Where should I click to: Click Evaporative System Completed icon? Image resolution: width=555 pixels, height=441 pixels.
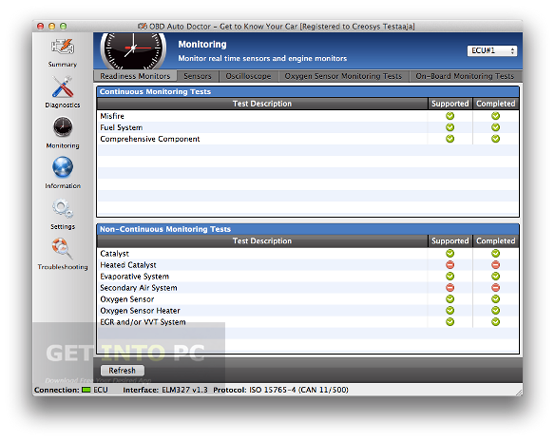[x=496, y=276]
